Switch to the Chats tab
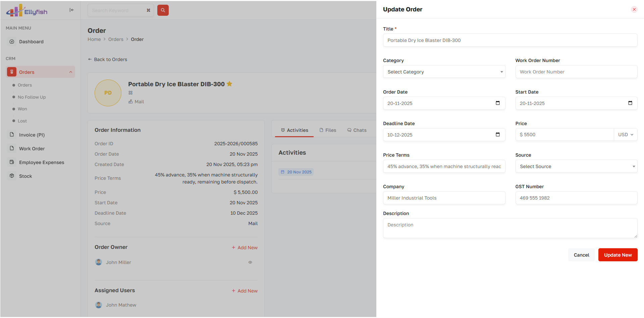644x318 pixels. click(357, 130)
